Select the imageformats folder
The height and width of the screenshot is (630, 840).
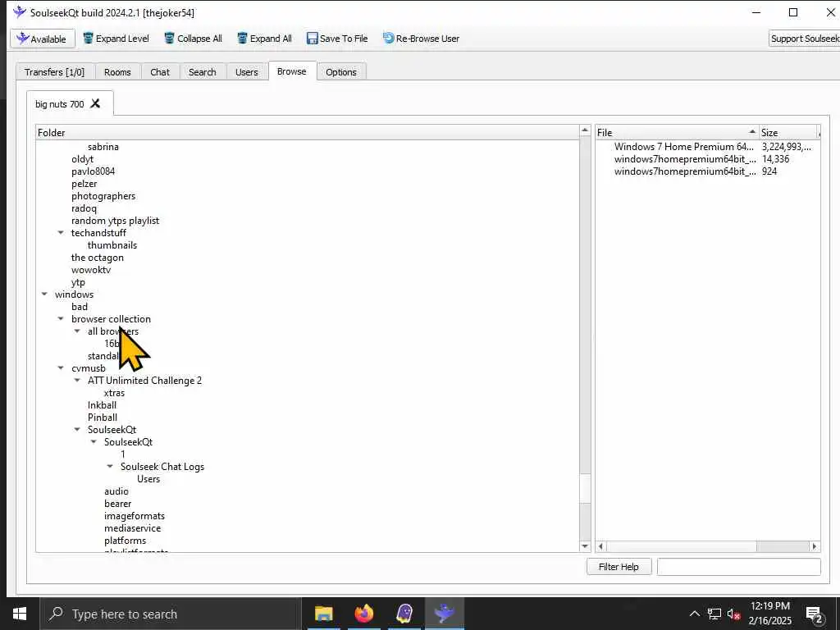click(135, 517)
